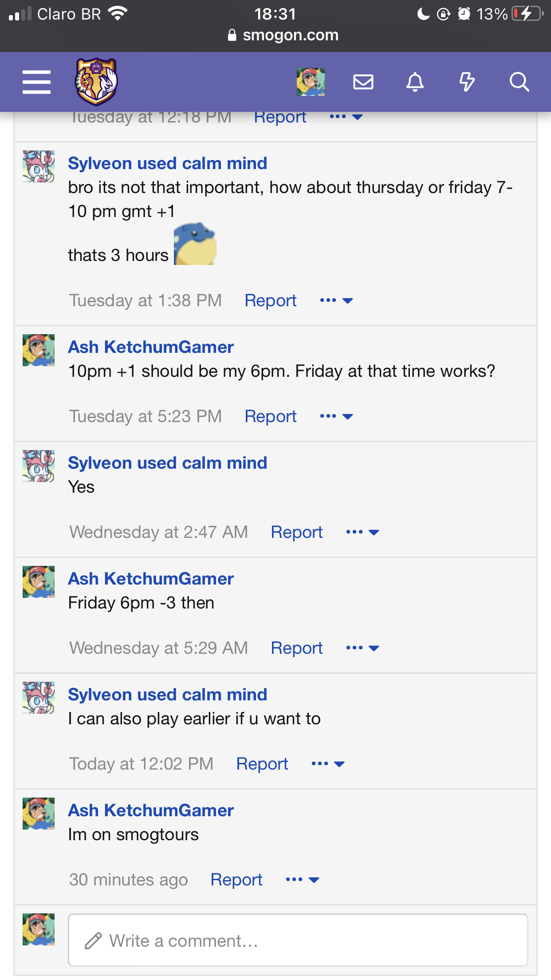Tap Sylveon avatar beside 'Yes' comment
The image size is (551, 980).
tap(39, 466)
